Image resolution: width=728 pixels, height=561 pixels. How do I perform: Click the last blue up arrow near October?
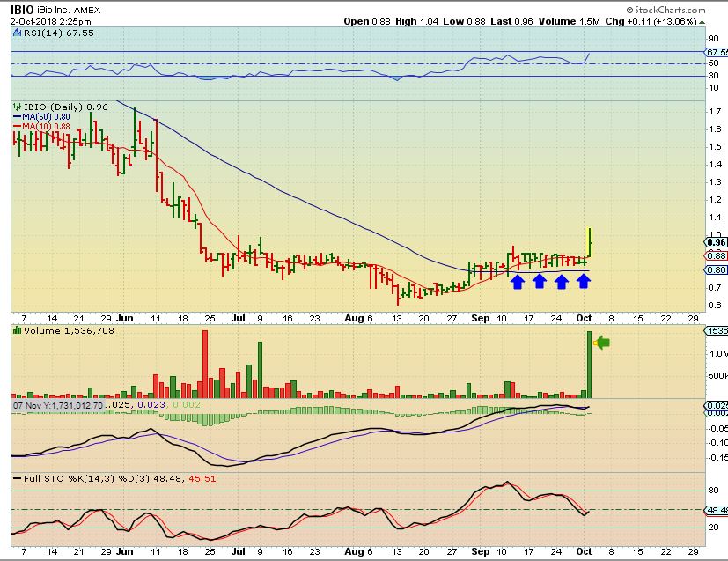[x=584, y=281]
